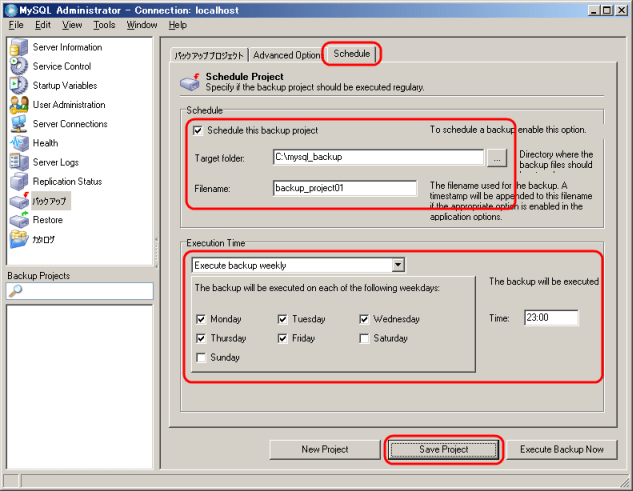Open Startup Variables icon in sidebar
Image resolution: width=633 pixels, height=491 pixels.
[x=18, y=85]
